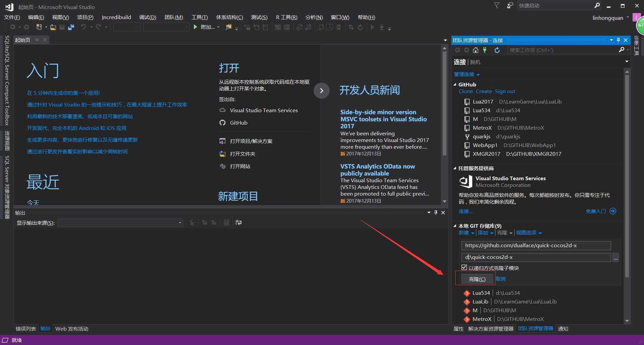Open the 视图选项 dropdown
The width and height of the screenshot is (644, 345).
[529, 233]
